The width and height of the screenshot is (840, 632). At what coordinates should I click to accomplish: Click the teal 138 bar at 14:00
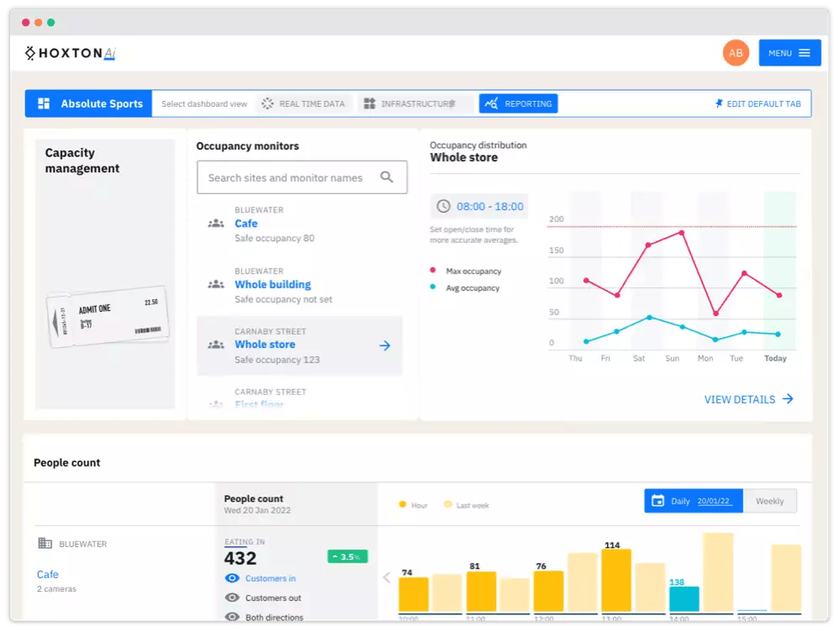tap(684, 599)
